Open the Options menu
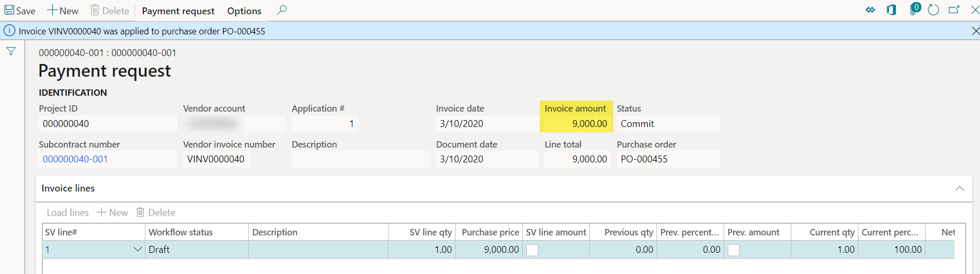The height and width of the screenshot is (274, 980). tap(244, 11)
